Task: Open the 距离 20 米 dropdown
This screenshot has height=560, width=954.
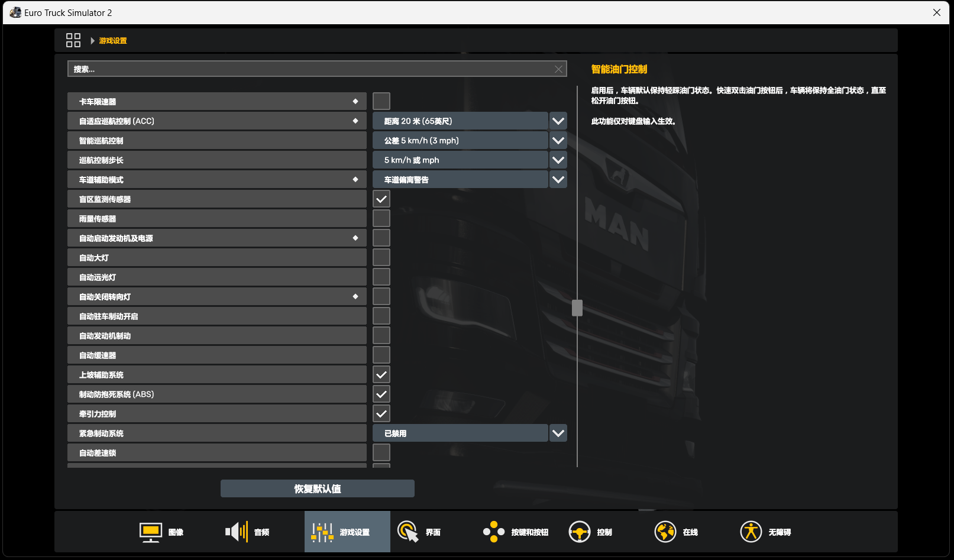Action: [558, 121]
